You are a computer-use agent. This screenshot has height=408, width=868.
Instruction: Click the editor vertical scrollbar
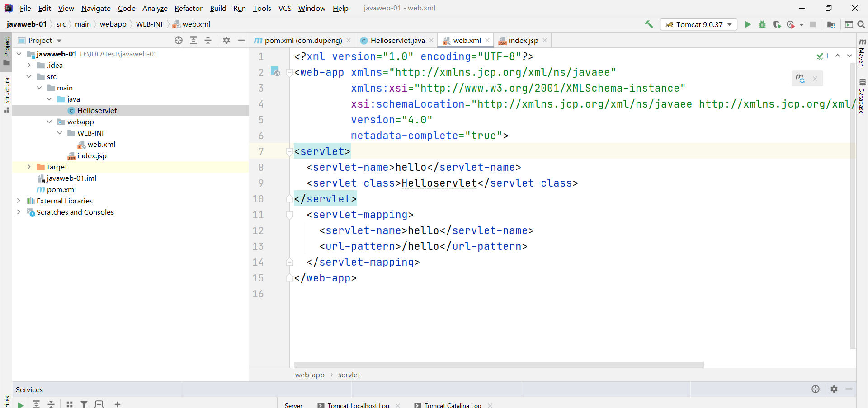853,206
